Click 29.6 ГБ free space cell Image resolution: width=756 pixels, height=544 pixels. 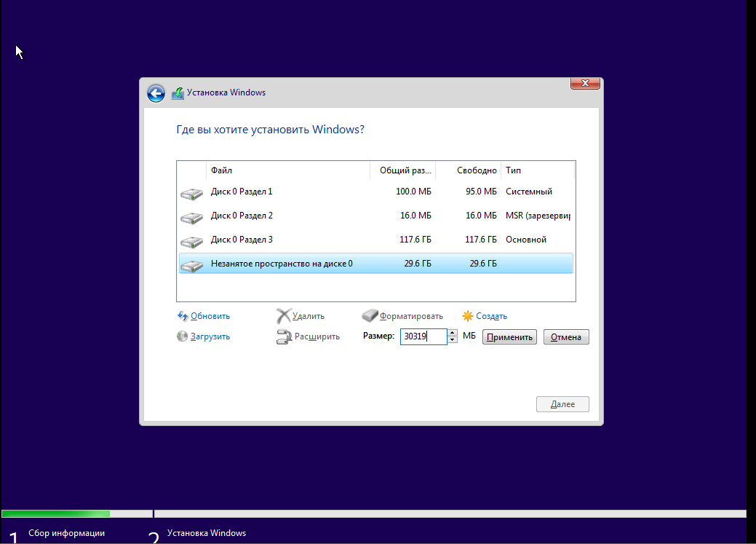pos(482,264)
